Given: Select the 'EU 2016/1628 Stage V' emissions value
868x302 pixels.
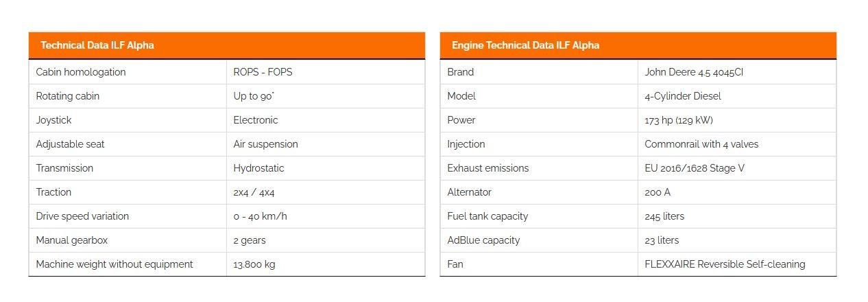Looking at the screenshot, I should pyautogui.click(x=695, y=168).
